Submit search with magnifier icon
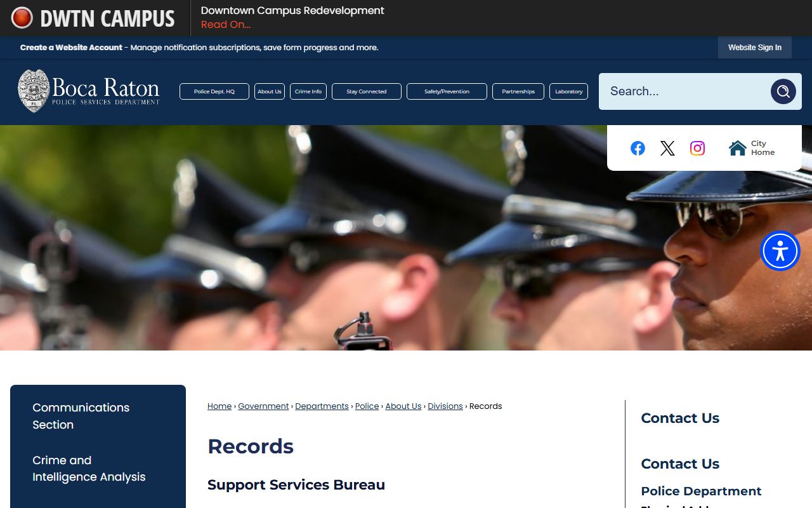The height and width of the screenshot is (508, 812). (783, 91)
